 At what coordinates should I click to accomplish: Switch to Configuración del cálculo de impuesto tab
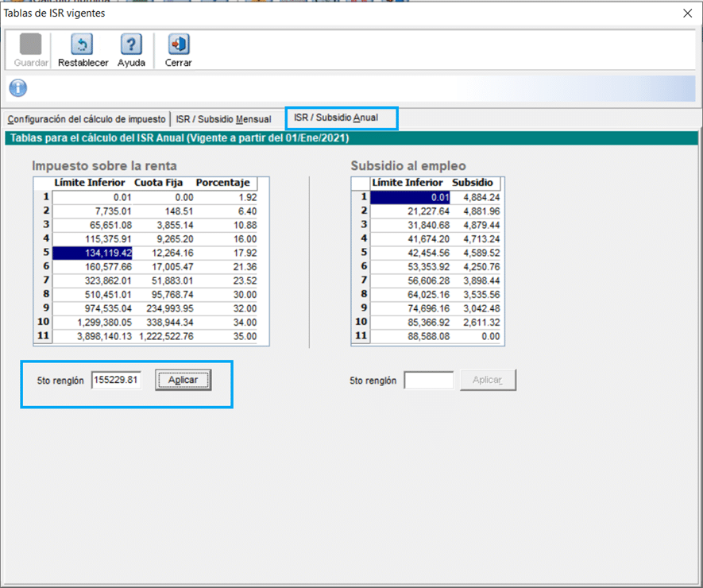click(x=86, y=119)
